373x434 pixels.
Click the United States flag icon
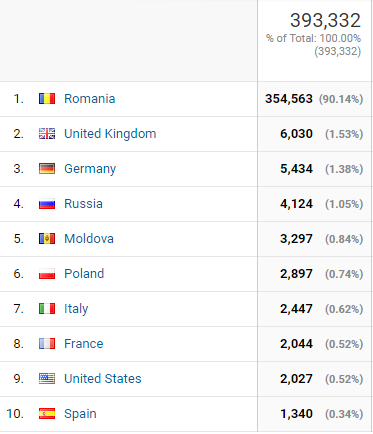tap(47, 379)
